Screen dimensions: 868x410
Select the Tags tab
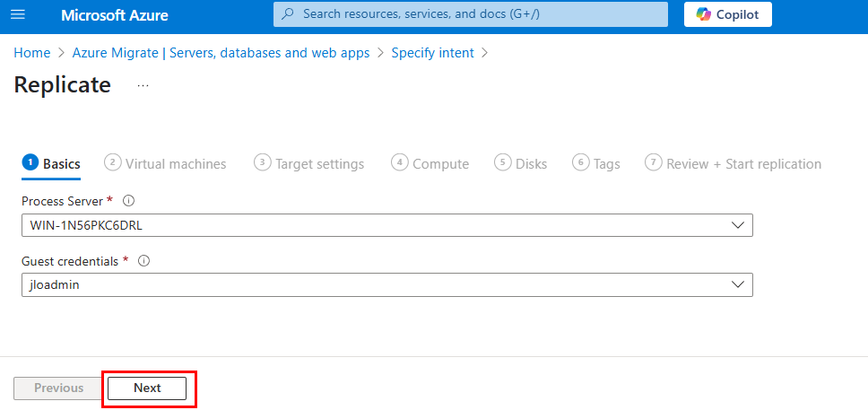click(x=595, y=164)
